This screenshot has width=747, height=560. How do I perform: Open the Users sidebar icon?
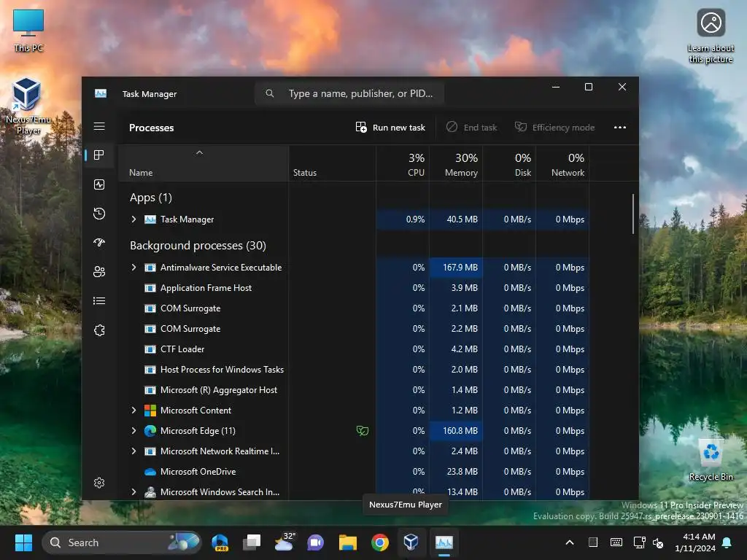point(99,272)
